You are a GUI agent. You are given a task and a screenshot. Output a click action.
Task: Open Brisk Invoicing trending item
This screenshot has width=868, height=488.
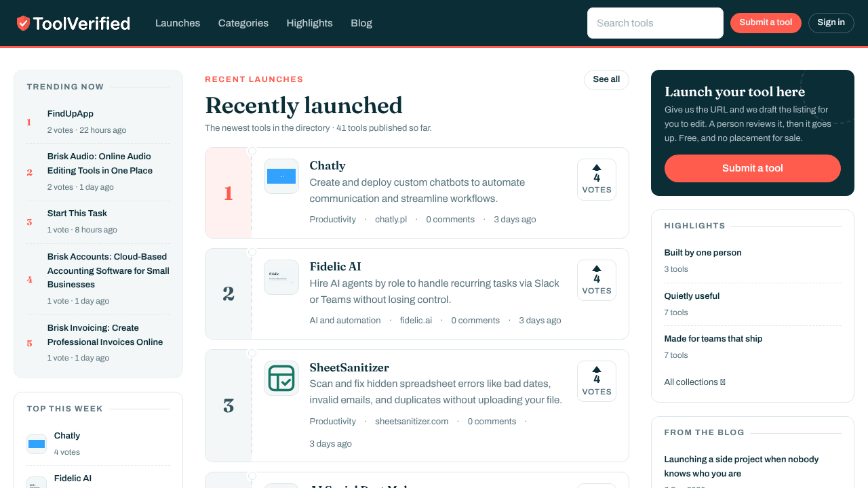tap(105, 335)
